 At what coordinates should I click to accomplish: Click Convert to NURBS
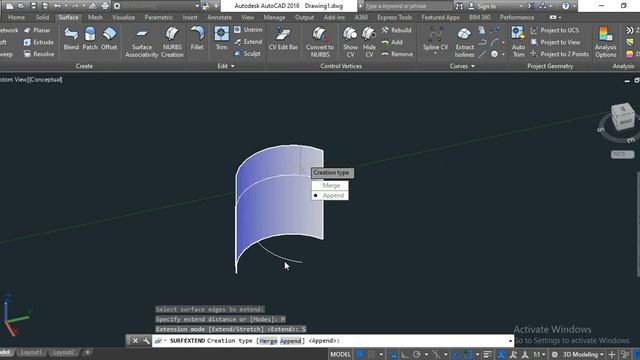320,42
